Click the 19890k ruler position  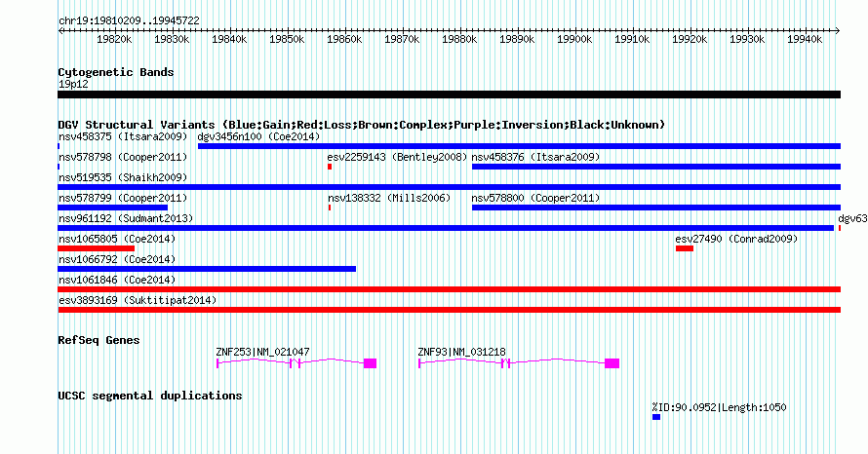click(x=517, y=39)
